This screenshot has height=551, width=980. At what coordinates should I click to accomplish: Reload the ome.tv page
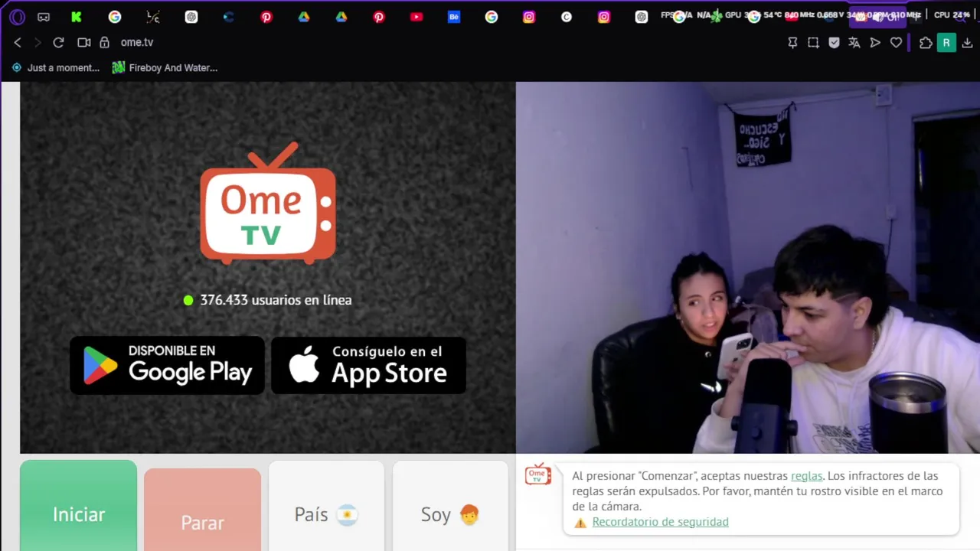pos(58,43)
